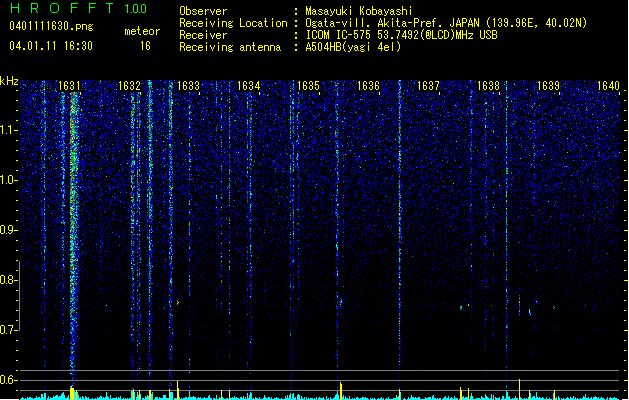Click the gray range bracket beside 0.7–0.8 kHz
The width and height of the screenshot is (629, 400).
19,296
